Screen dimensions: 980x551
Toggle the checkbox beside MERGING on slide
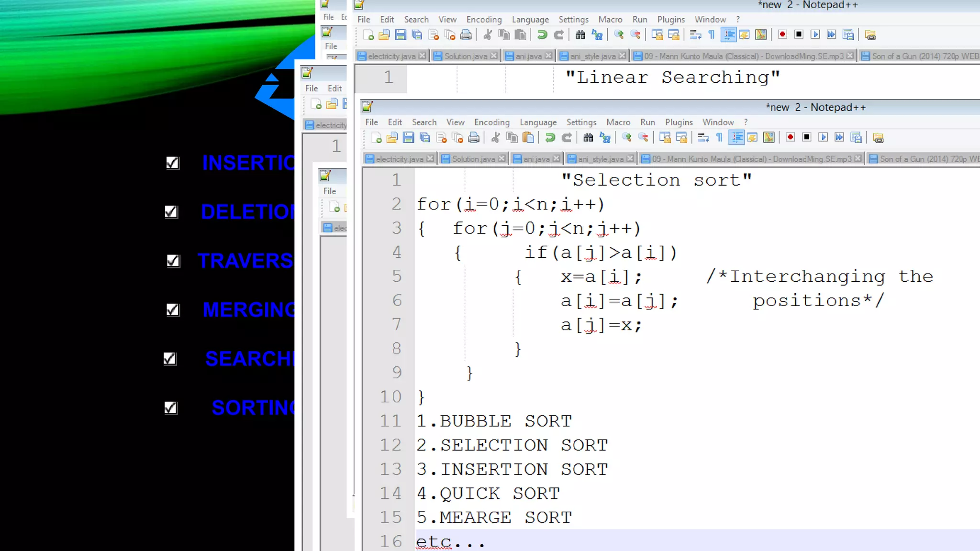173,309
